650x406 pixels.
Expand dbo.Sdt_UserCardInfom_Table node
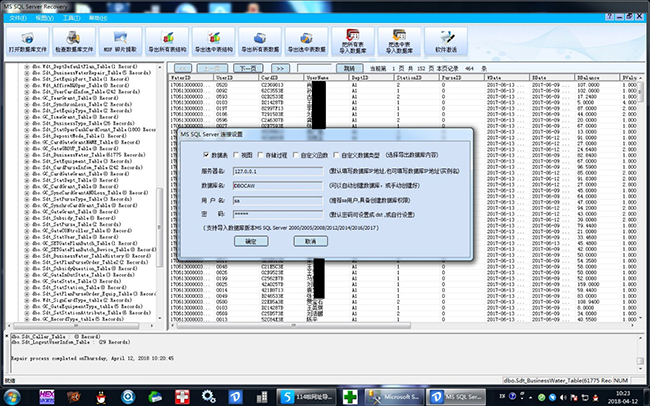(x=27, y=92)
